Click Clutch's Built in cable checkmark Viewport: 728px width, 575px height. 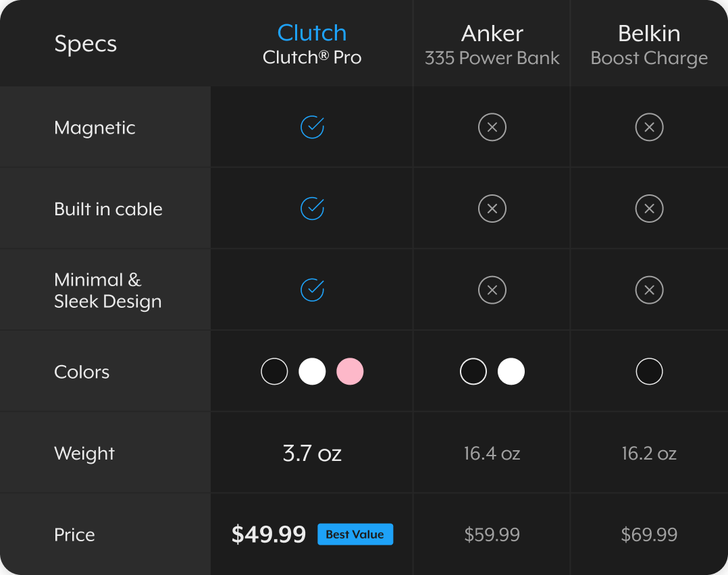(x=312, y=209)
